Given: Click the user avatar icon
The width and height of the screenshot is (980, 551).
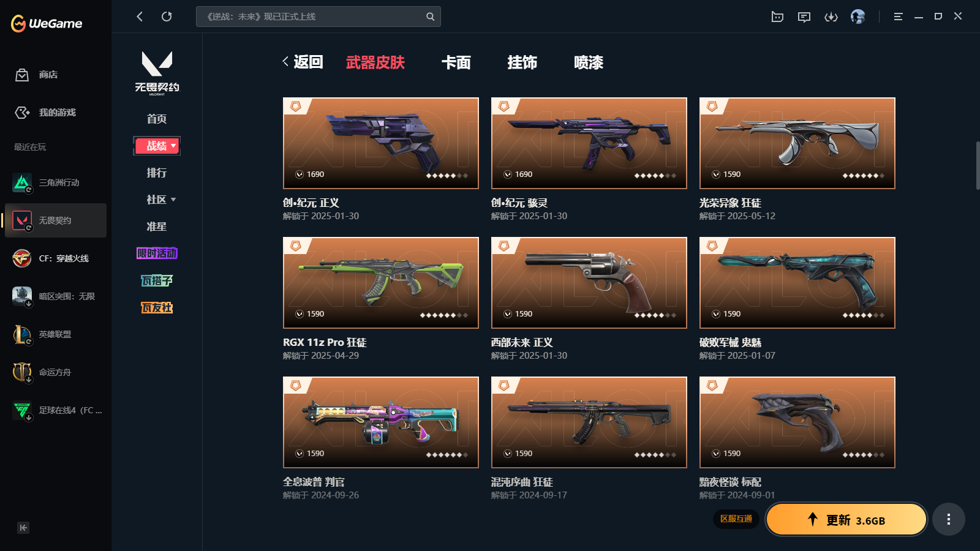Looking at the screenshot, I should pos(858,17).
